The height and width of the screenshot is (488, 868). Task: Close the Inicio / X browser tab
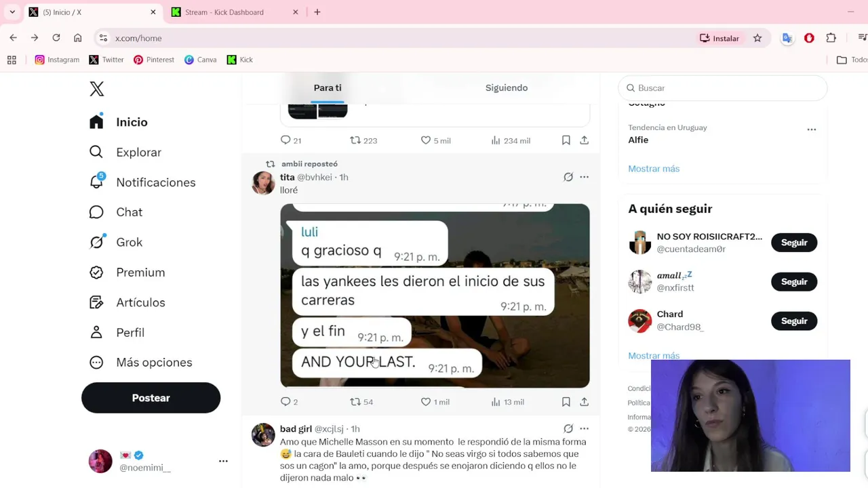coord(153,12)
